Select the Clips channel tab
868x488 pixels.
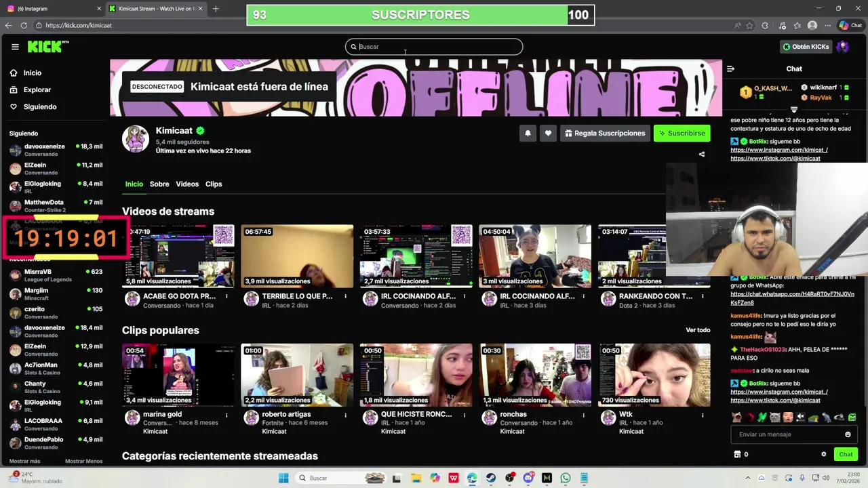point(214,184)
